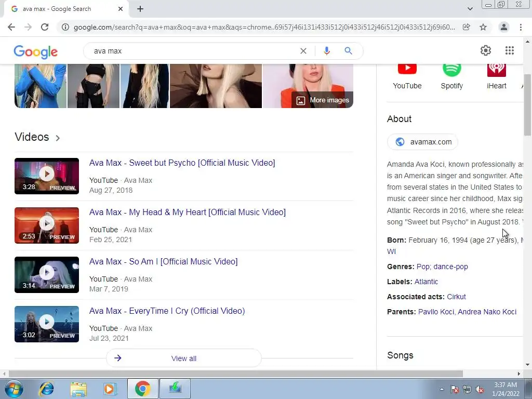
Task: Go back to the previous page
Action: coord(11,27)
